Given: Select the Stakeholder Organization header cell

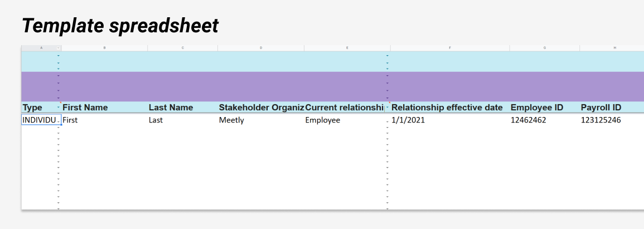Looking at the screenshot, I should click(x=261, y=108).
